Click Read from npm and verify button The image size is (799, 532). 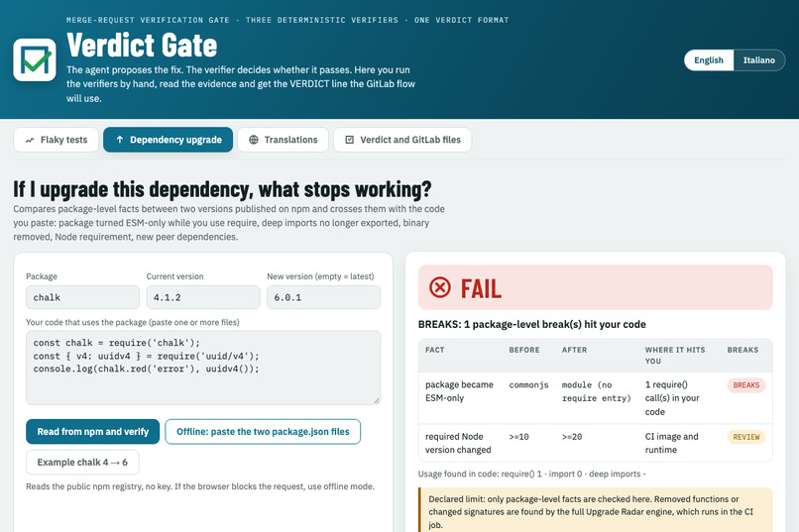[x=93, y=432]
